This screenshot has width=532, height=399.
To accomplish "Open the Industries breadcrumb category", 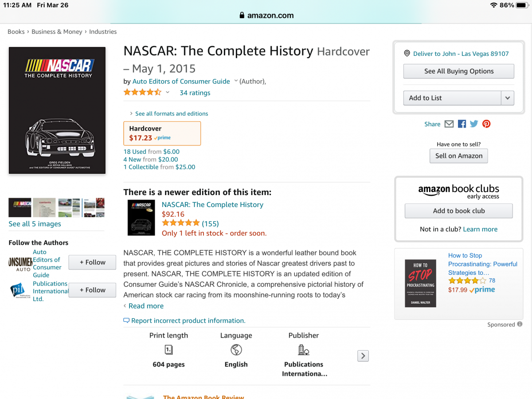I will [x=103, y=32].
